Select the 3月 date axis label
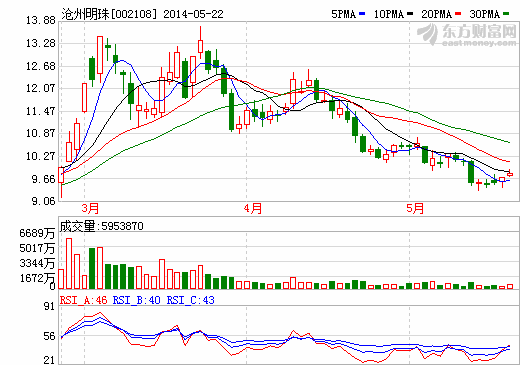The image size is (520, 365). 90,208
